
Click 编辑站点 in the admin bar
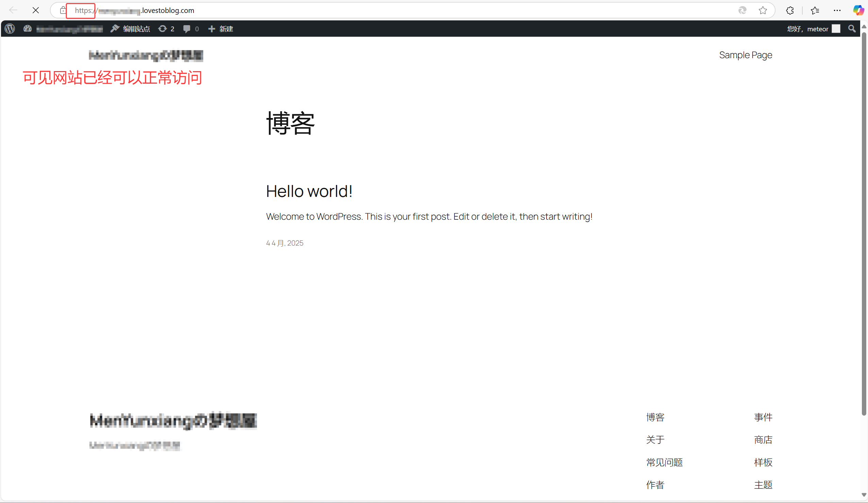point(131,29)
